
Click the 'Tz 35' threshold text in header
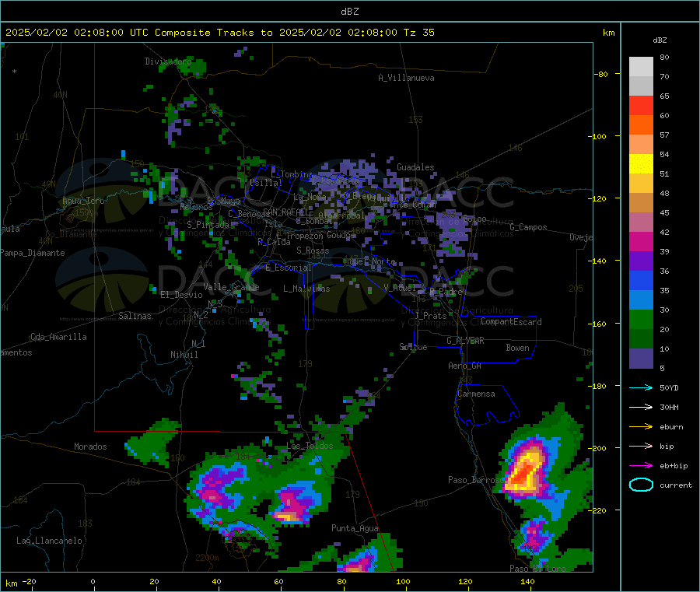tap(418, 33)
